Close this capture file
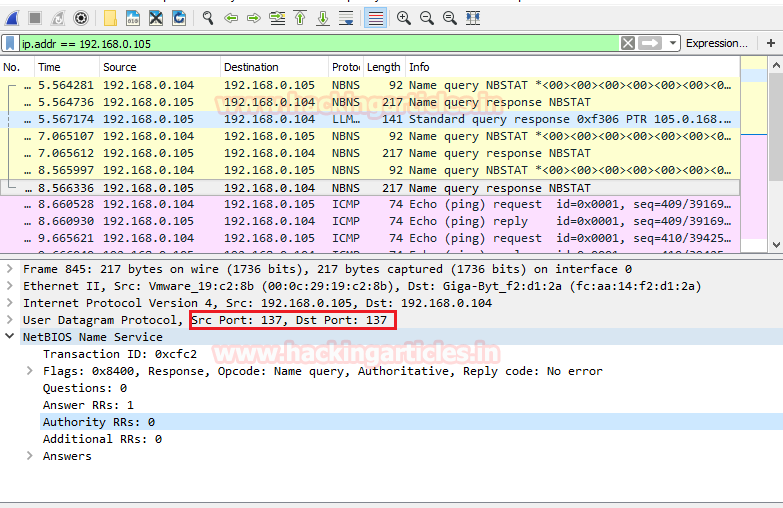 [156, 18]
